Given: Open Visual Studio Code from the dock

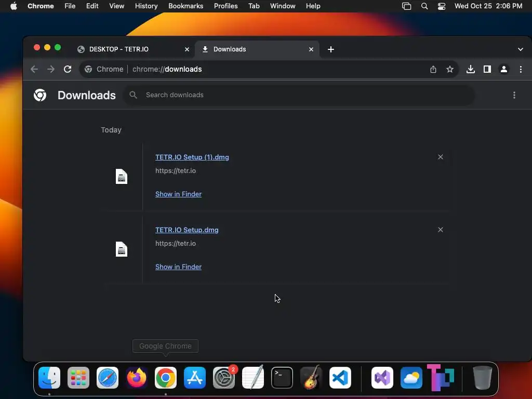Looking at the screenshot, I should (340, 378).
